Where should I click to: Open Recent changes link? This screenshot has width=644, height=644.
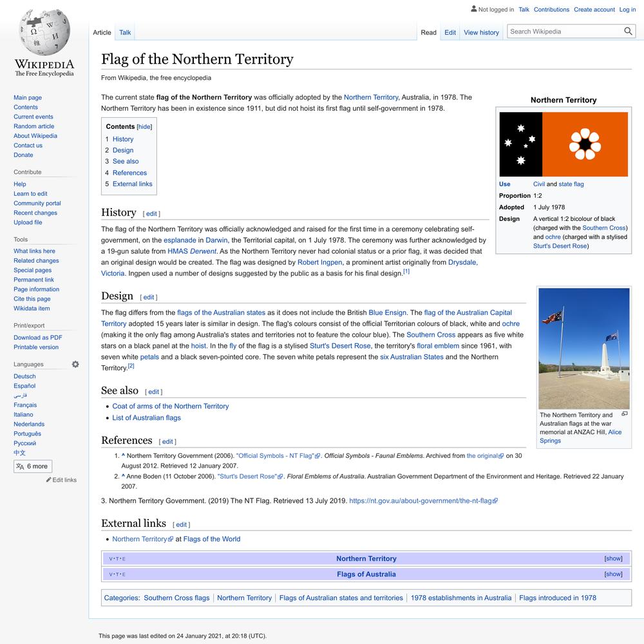35,213
